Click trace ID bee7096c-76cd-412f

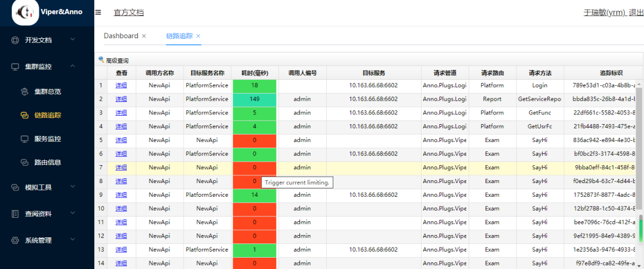coord(604,222)
